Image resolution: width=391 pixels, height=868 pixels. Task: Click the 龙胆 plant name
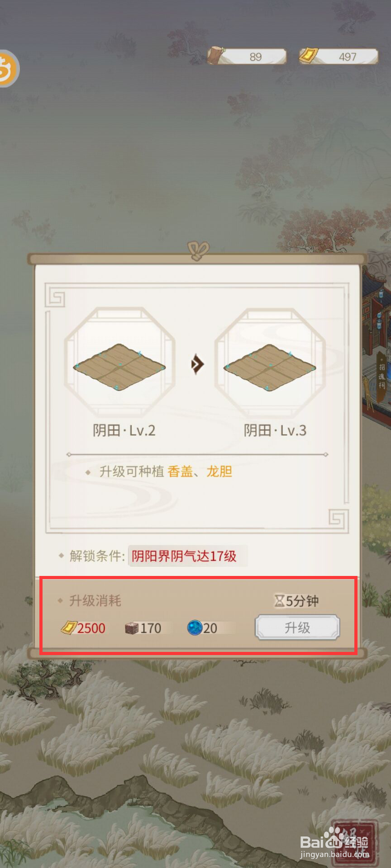(219, 472)
